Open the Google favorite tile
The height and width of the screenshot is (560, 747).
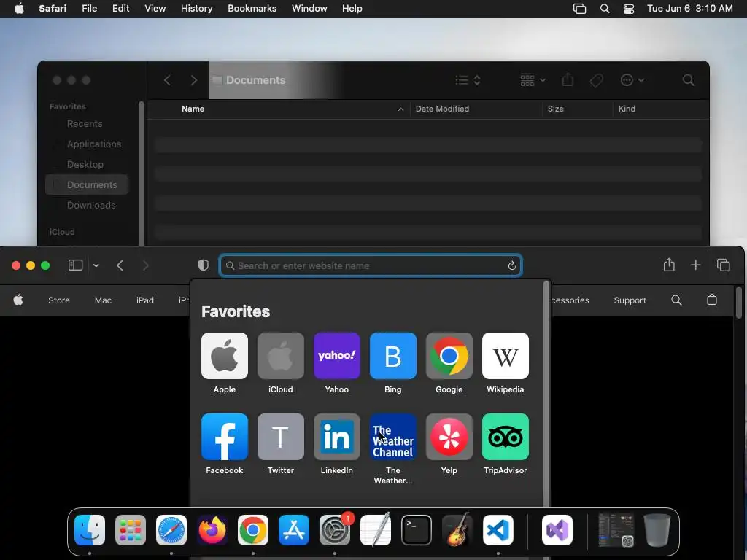point(449,356)
